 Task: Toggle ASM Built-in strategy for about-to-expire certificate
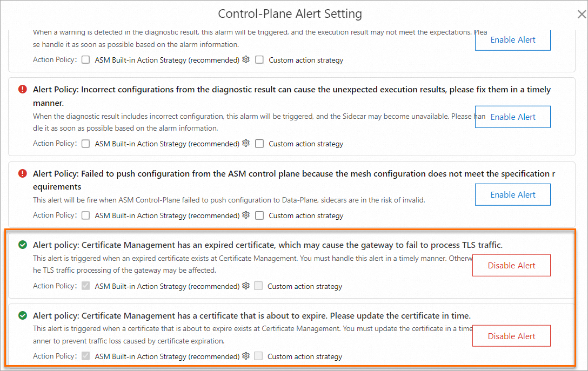tap(86, 356)
